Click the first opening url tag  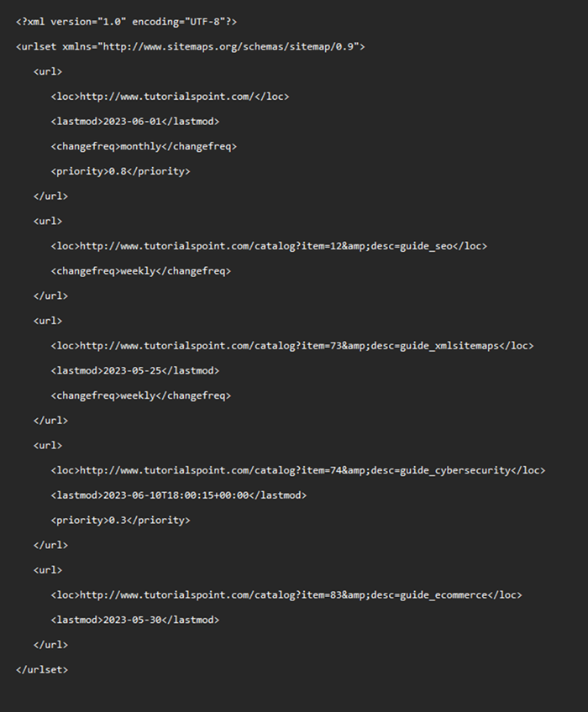48,71
